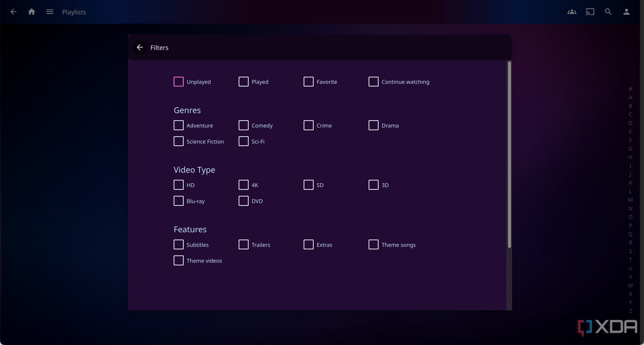
Task: Enable the Continue watching filter
Action: (374, 82)
